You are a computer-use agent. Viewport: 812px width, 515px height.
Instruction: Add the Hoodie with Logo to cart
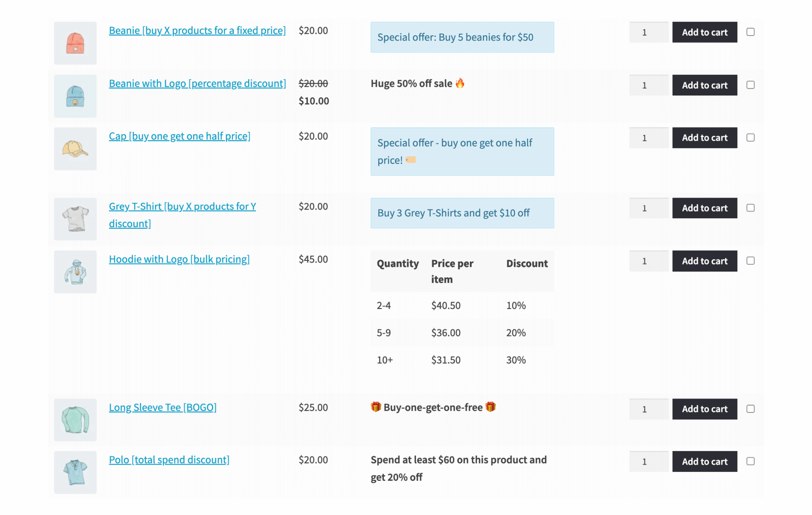705,261
